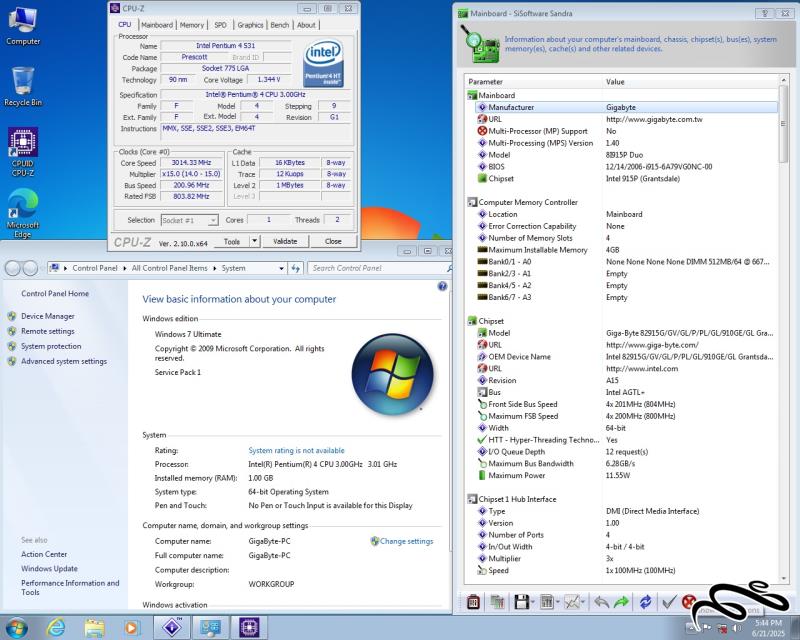Click the Sandra list vertical scrollbar thumb
This screenshot has width=800, height=640.
[x=783, y=124]
